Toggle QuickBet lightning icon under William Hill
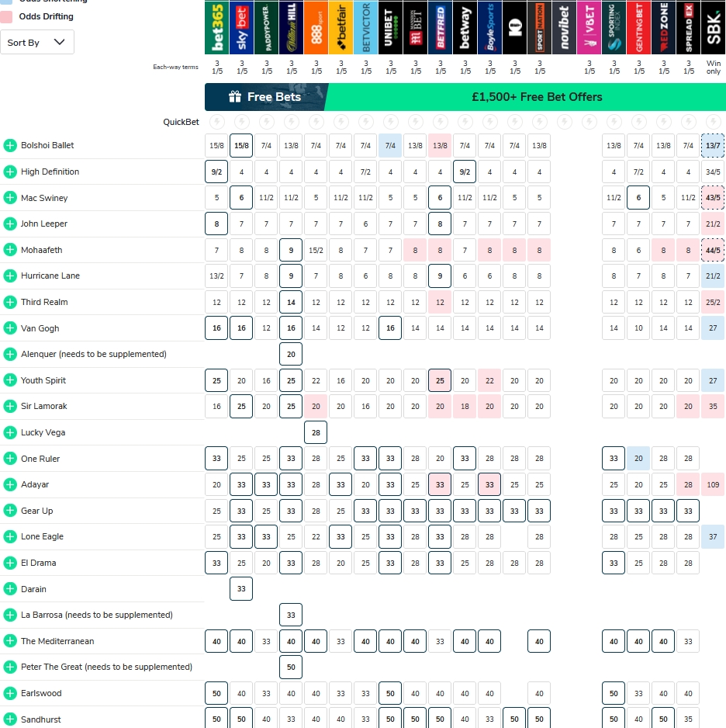The width and height of the screenshot is (726, 728). [291, 122]
